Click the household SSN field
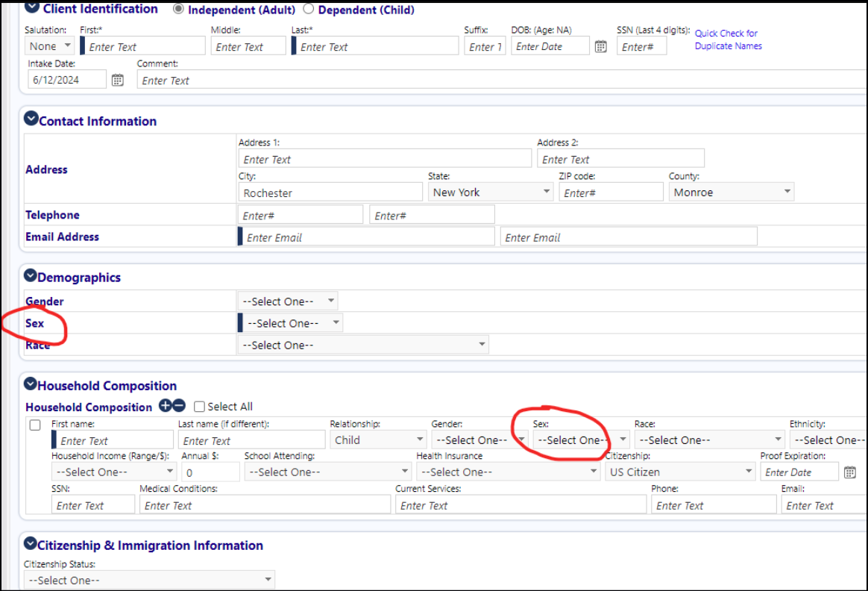Image resolution: width=868 pixels, height=591 pixels. click(93, 504)
